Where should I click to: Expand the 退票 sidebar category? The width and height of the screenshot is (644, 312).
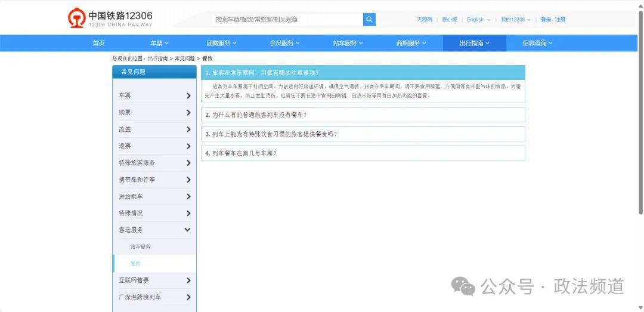(x=155, y=146)
